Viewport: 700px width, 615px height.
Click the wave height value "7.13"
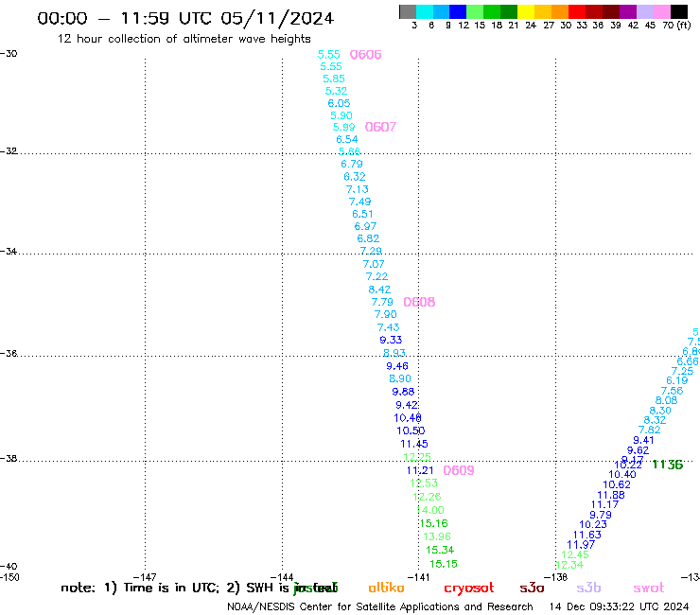(358, 189)
